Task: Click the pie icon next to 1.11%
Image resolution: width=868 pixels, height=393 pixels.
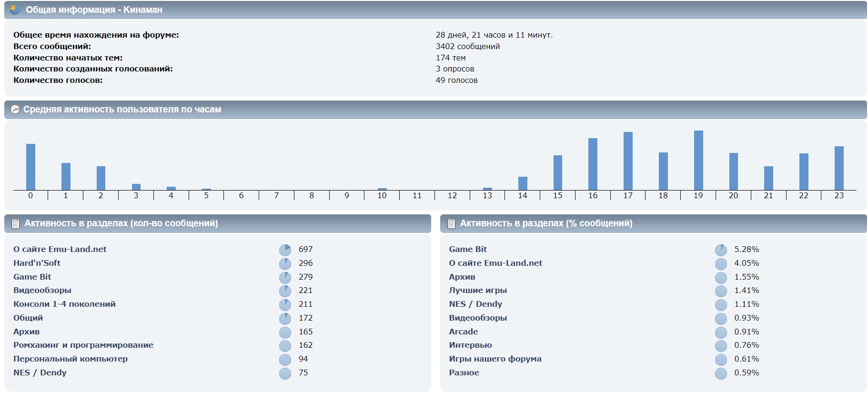Action: click(x=721, y=305)
